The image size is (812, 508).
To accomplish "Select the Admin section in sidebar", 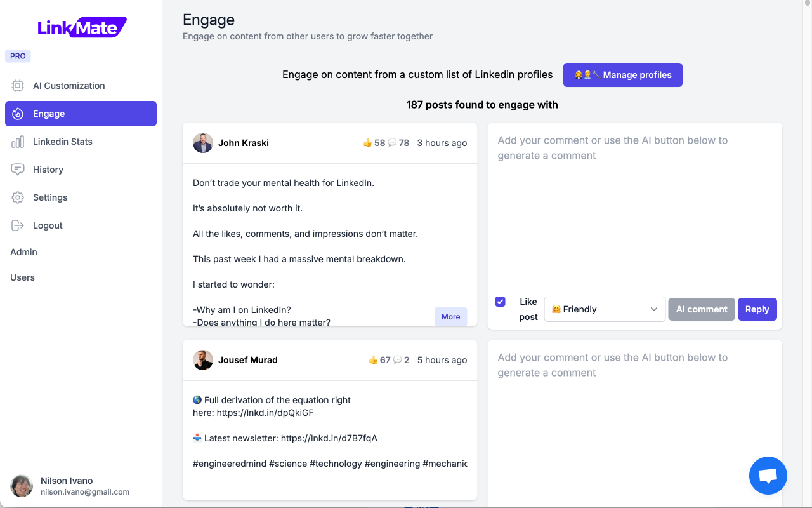I will click(x=23, y=252).
